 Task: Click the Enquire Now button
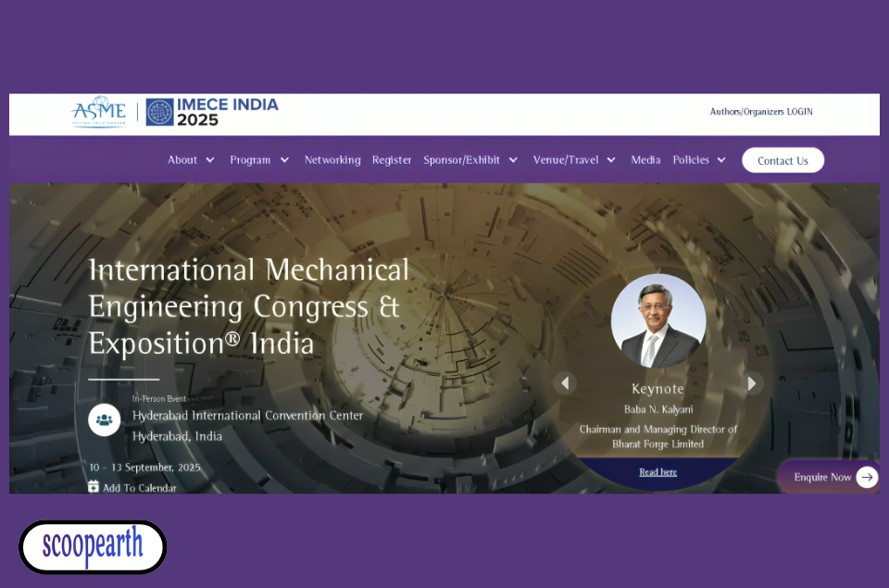click(830, 477)
